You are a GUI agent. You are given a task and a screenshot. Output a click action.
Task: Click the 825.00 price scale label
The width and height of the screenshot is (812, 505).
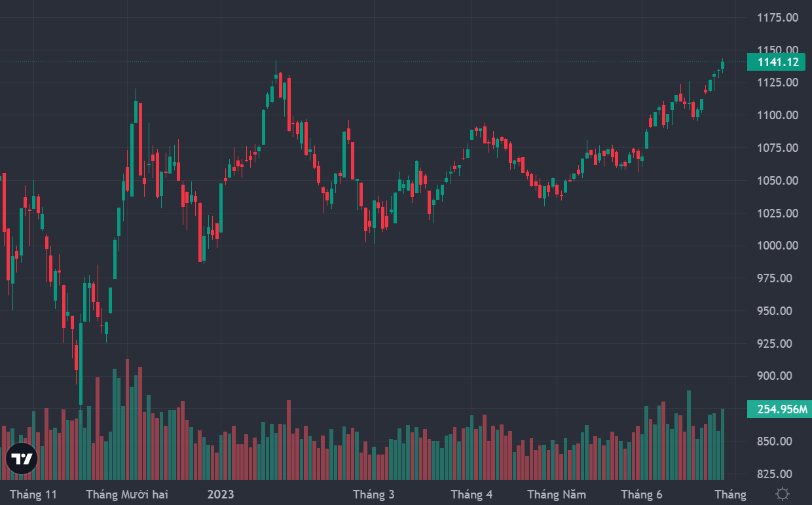777,474
